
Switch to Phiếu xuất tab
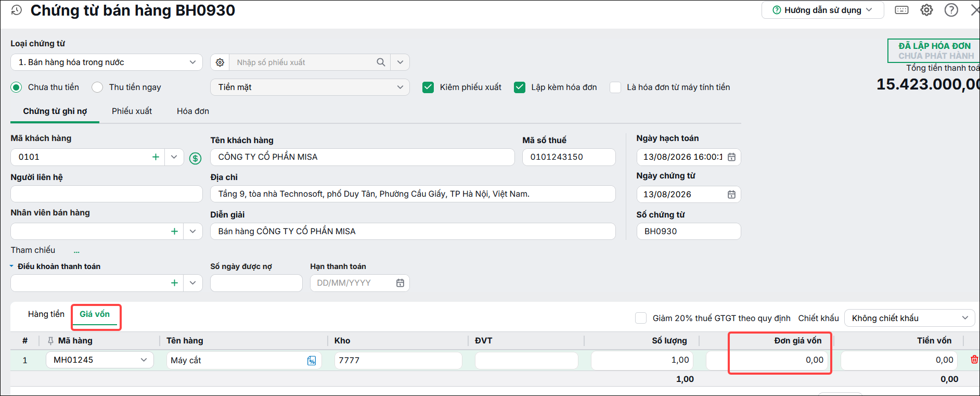click(x=132, y=111)
